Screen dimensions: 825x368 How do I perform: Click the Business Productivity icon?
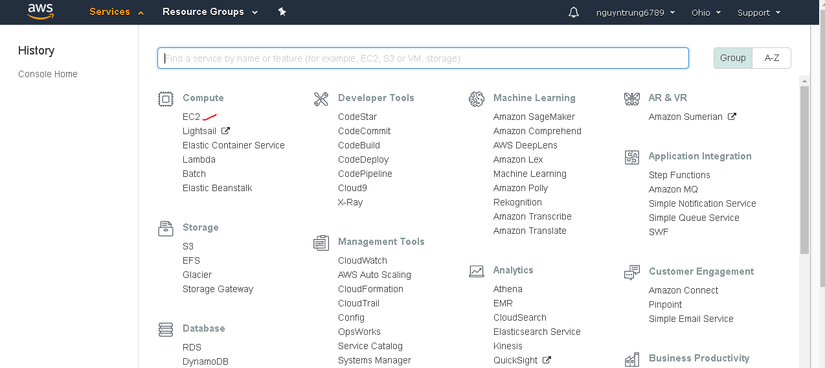coord(632,360)
